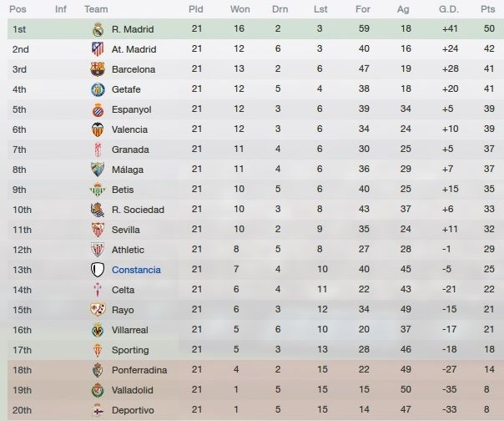This screenshot has width=504, height=421.
Task: Click the Barcelona club badge
Action: click(98, 69)
